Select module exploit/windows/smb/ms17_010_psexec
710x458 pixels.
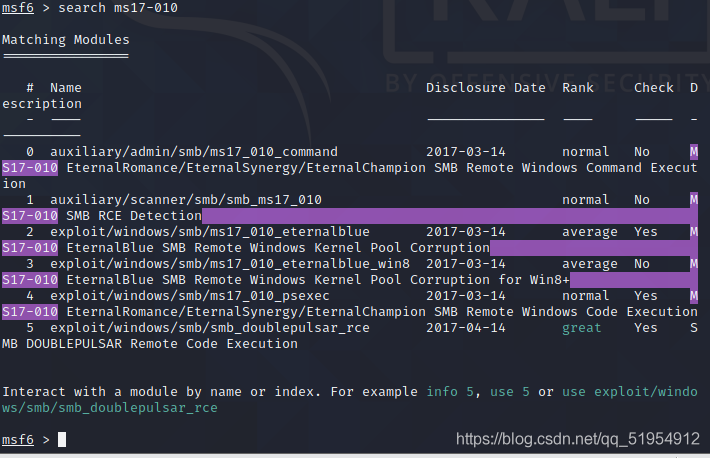coord(190,296)
